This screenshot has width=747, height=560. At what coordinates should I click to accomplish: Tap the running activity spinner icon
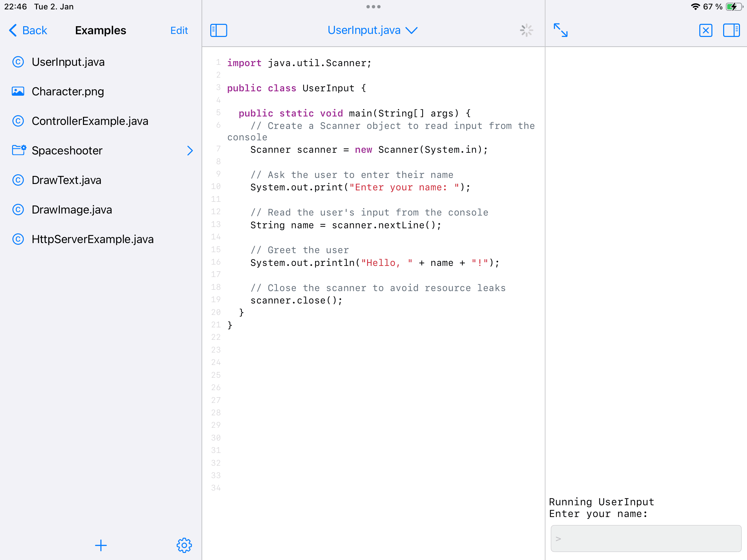[526, 30]
